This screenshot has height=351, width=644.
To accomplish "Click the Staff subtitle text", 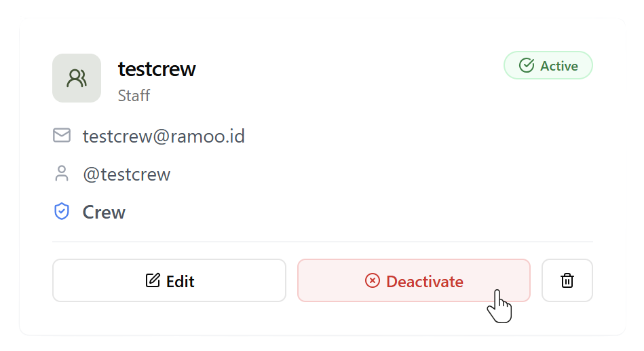I will click(x=134, y=95).
